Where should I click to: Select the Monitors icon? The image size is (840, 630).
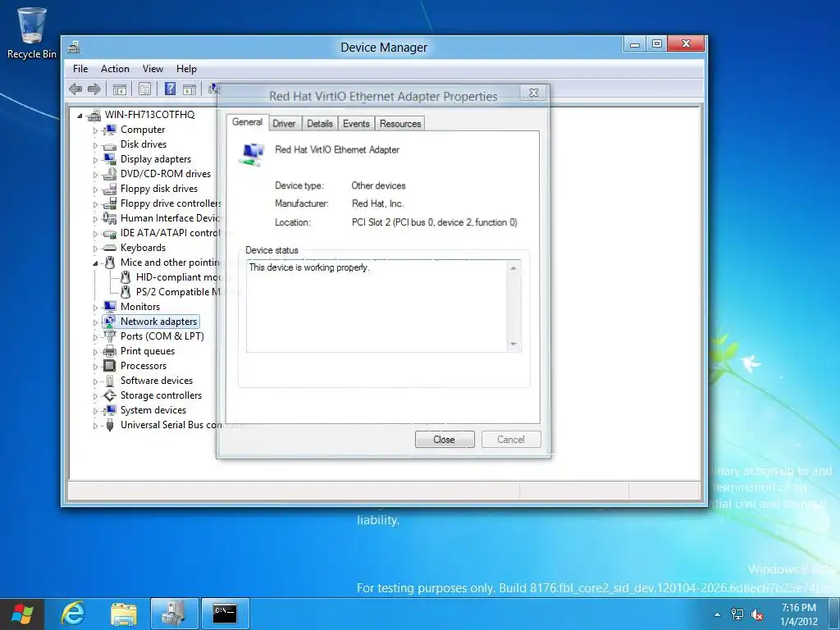pyautogui.click(x=110, y=307)
